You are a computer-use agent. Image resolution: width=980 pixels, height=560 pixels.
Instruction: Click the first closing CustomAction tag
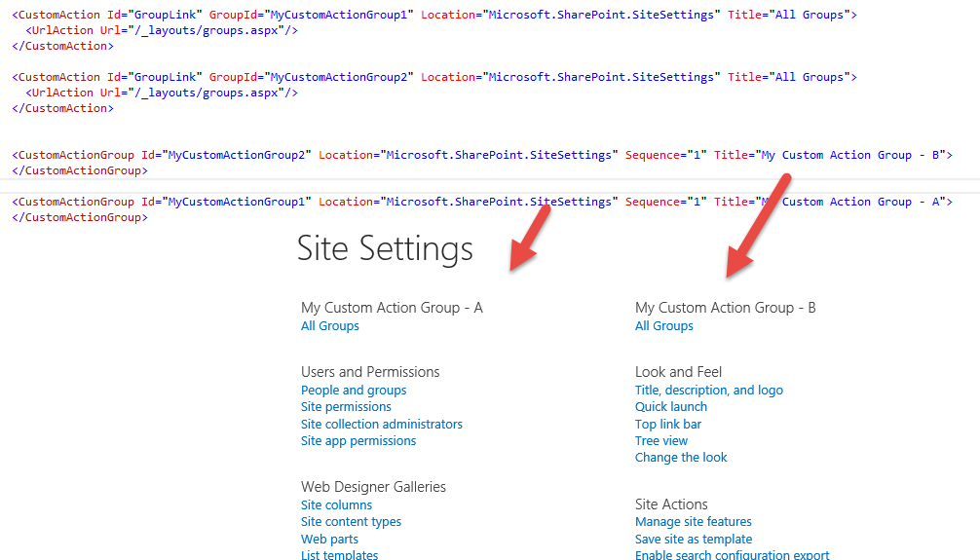(63, 46)
